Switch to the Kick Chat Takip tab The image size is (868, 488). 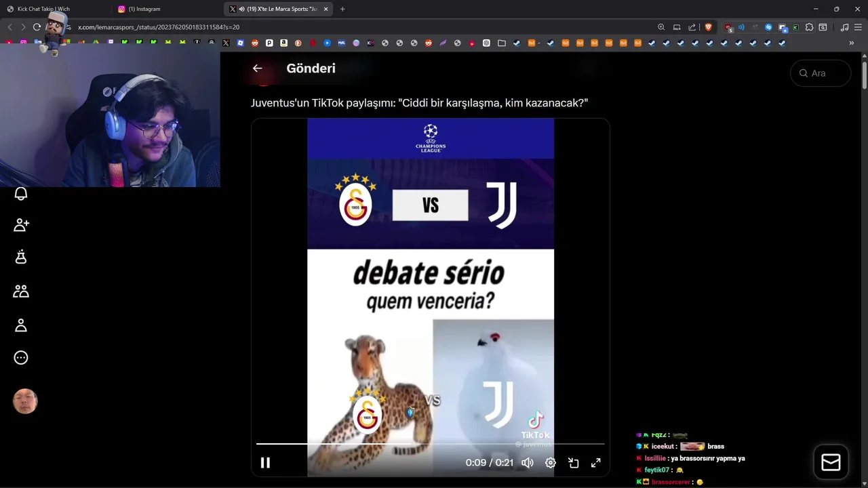coord(56,9)
